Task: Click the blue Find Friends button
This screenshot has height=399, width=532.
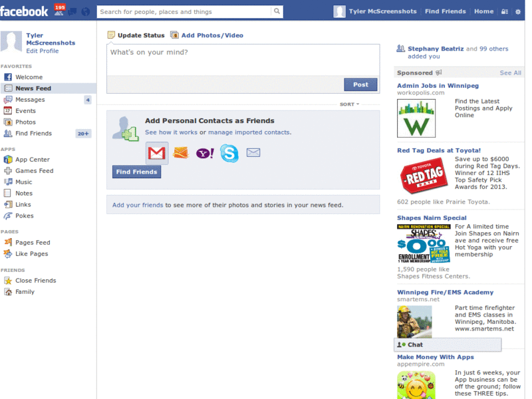Action: 137,172
